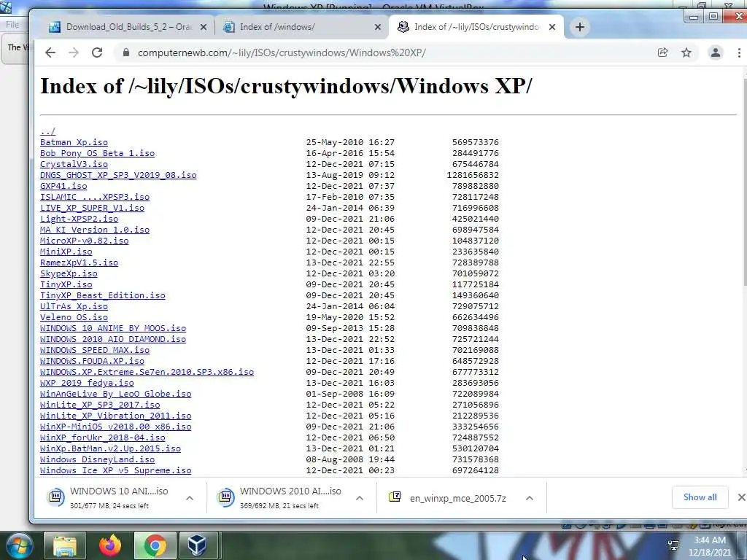Close the downloads shelf
747x560 pixels.
click(741, 497)
